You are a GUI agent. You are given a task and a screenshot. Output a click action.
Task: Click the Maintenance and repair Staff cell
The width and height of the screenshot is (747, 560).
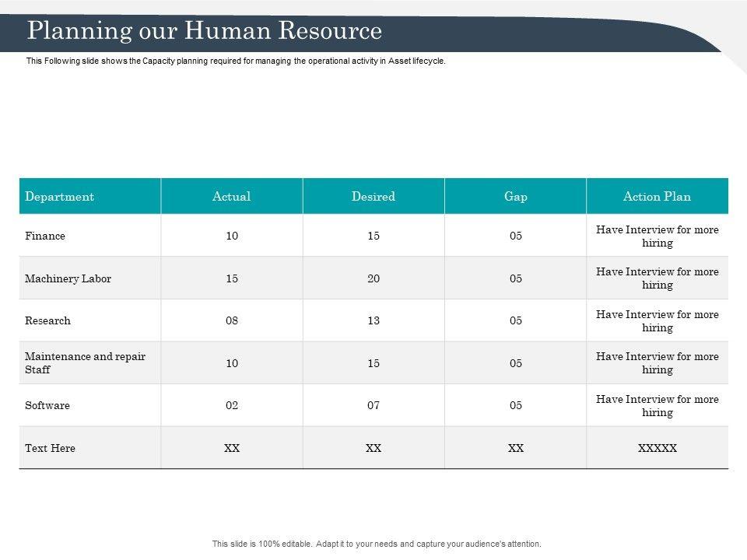click(x=85, y=363)
